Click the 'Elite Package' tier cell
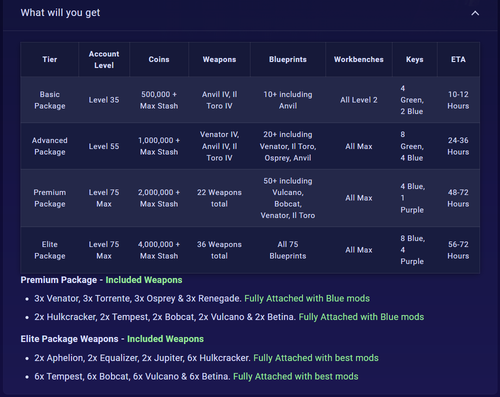Screen dimensions: 500x397 pos(50,250)
